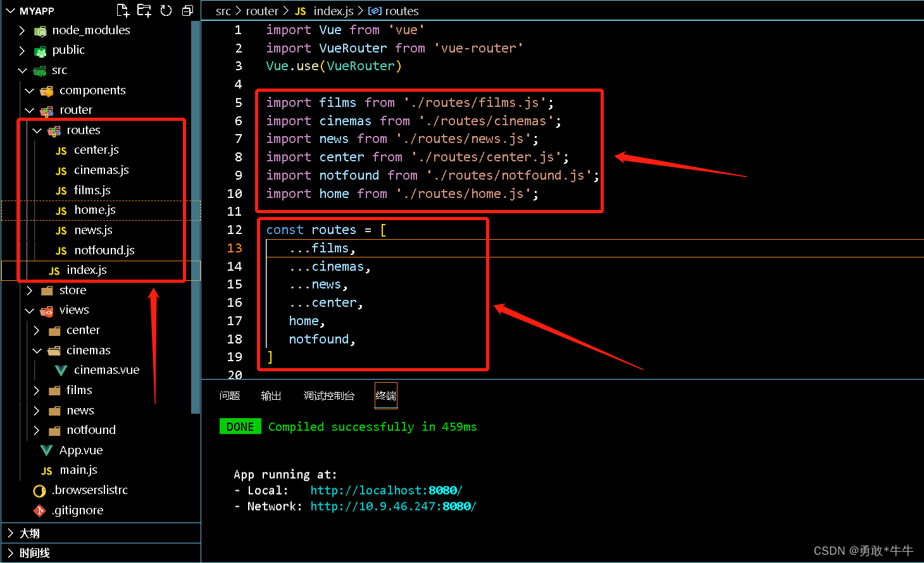The image size is (924, 563).
Task: Click the New File icon in explorer header
Action: coord(123,10)
